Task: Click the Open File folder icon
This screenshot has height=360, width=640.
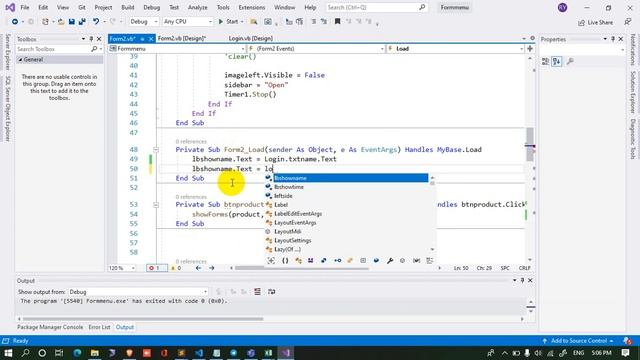Action: (61, 22)
